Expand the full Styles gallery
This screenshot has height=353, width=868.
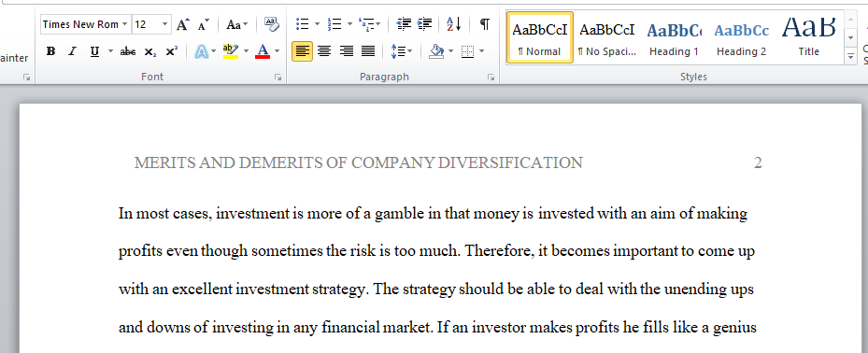click(x=851, y=56)
